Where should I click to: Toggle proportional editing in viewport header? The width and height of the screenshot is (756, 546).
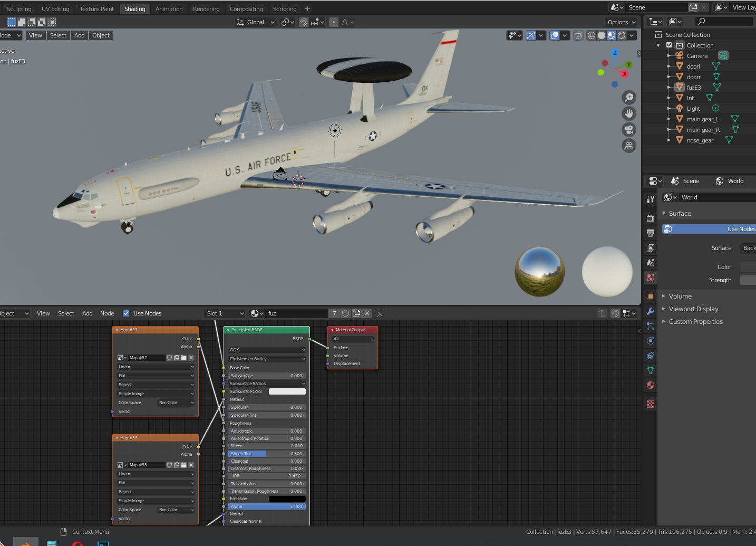(334, 22)
